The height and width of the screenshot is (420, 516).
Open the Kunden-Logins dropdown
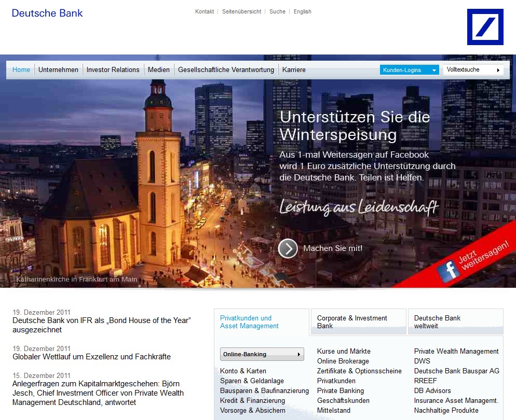(x=410, y=70)
